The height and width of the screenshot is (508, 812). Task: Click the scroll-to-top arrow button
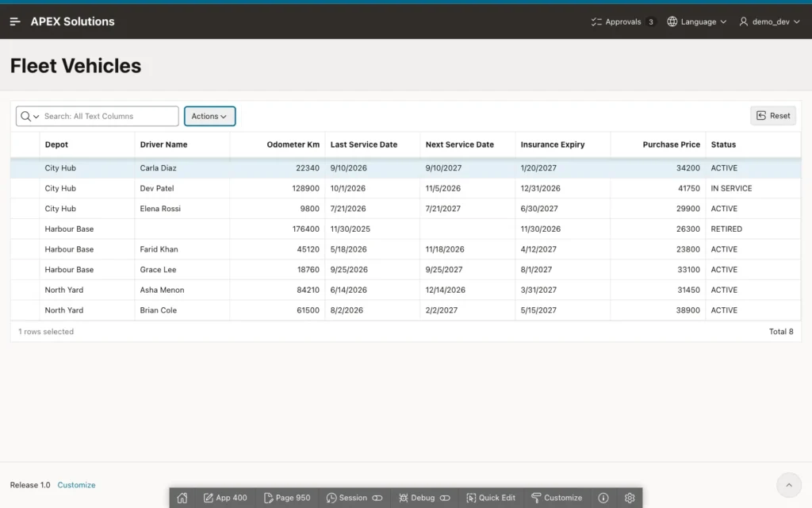tap(789, 485)
